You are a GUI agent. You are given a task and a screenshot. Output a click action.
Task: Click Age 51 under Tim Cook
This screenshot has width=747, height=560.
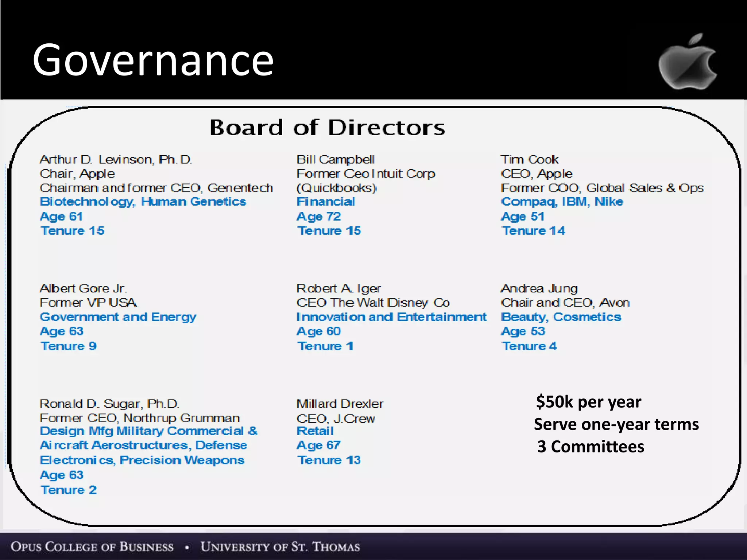523,217
